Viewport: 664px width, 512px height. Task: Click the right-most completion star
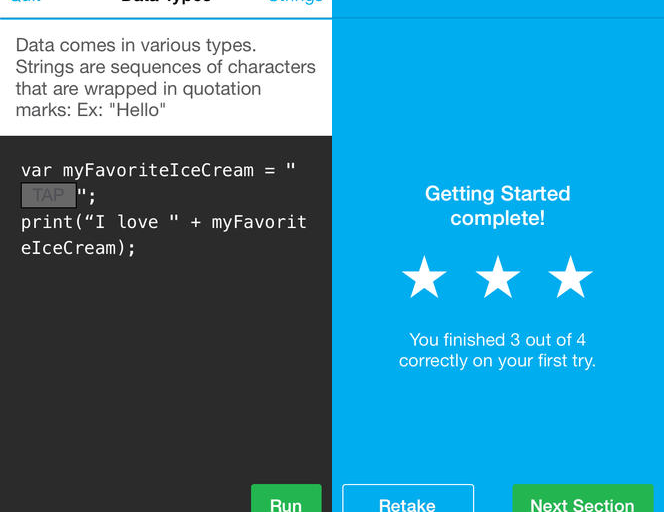(x=571, y=278)
